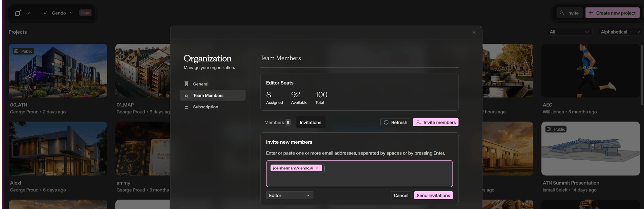Click the refresh arrow icon in Refresh button
This screenshot has width=644, height=209.
click(x=386, y=123)
